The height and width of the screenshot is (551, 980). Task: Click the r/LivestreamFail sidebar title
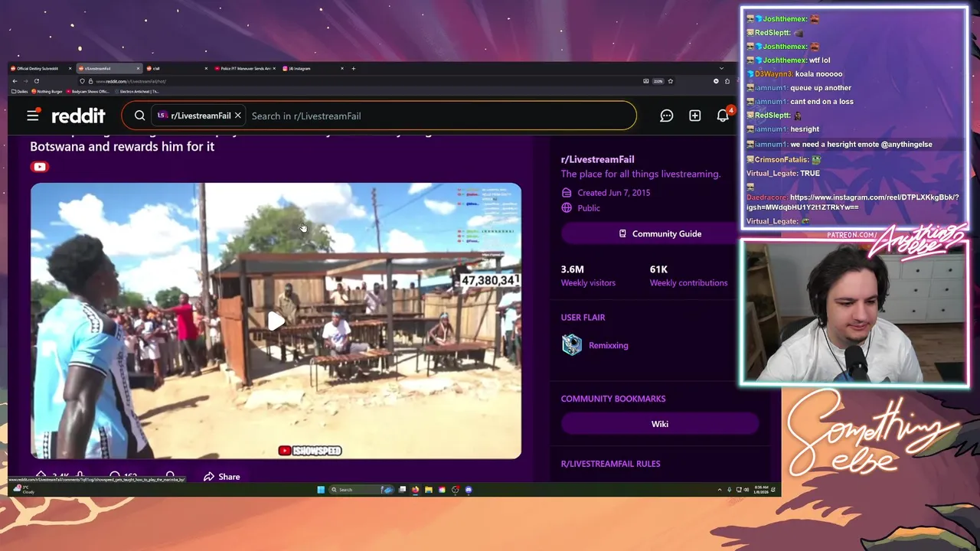click(597, 159)
